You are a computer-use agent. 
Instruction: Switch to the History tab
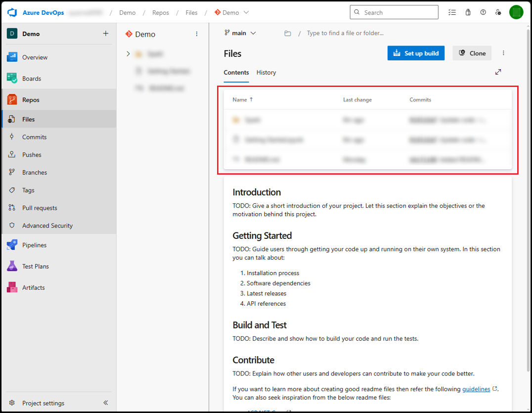point(266,72)
